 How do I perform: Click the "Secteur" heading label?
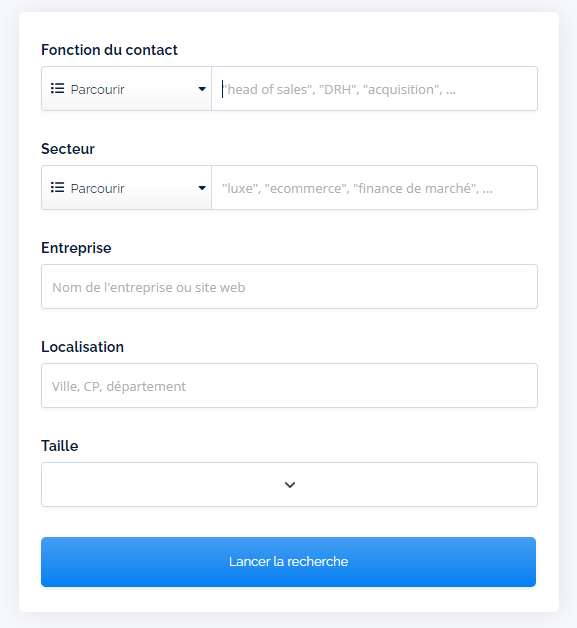68,149
